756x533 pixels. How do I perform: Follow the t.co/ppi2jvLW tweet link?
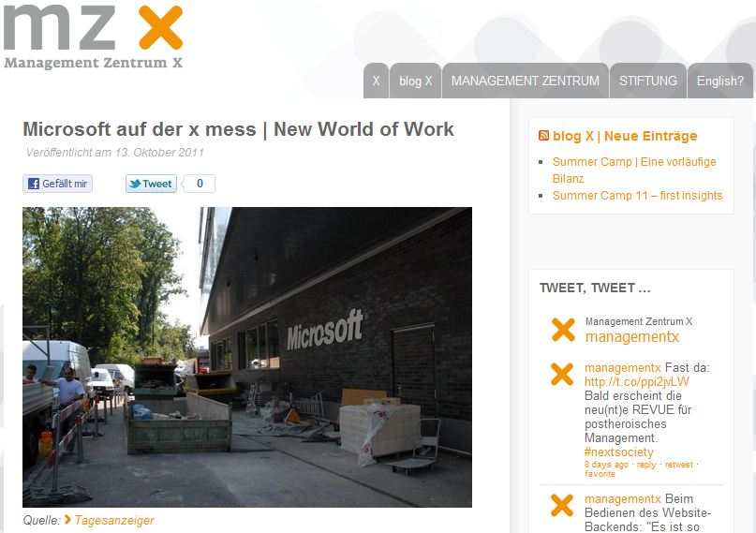click(x=636, y=381)
